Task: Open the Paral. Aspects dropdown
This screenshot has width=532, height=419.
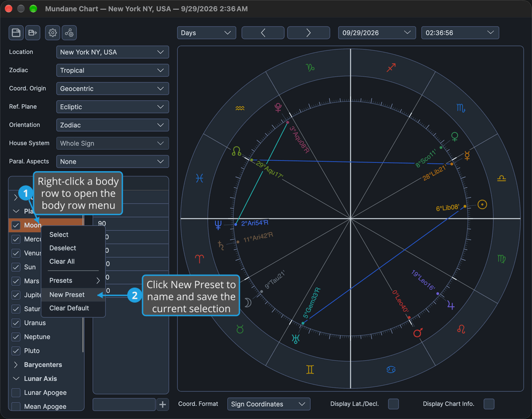Action: [113, 161]
